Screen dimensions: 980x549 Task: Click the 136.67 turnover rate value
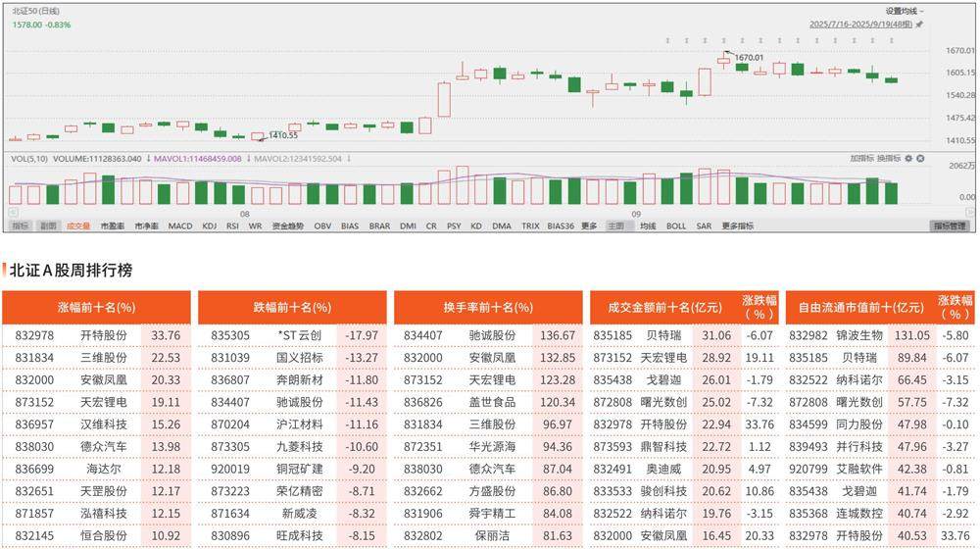point(558,335)
